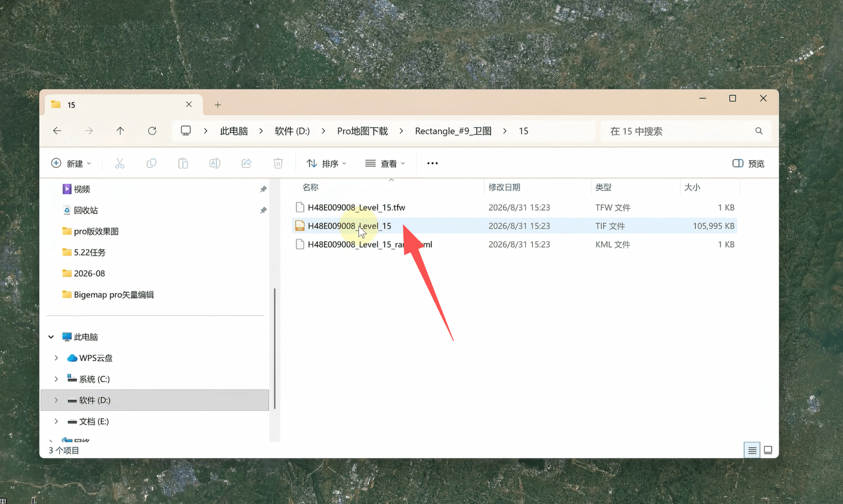Go to Pro地图下载 in the breadcrumb

point(363,131)
